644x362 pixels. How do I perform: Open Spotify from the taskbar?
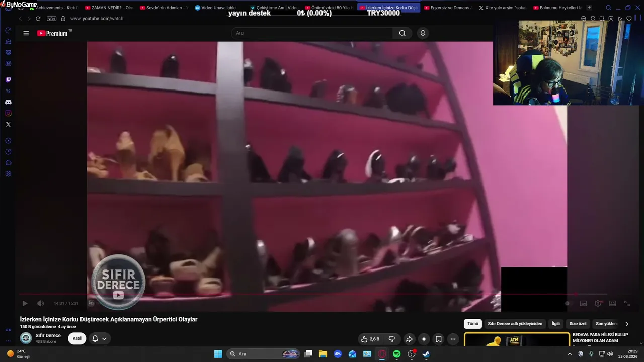point(396,354)
